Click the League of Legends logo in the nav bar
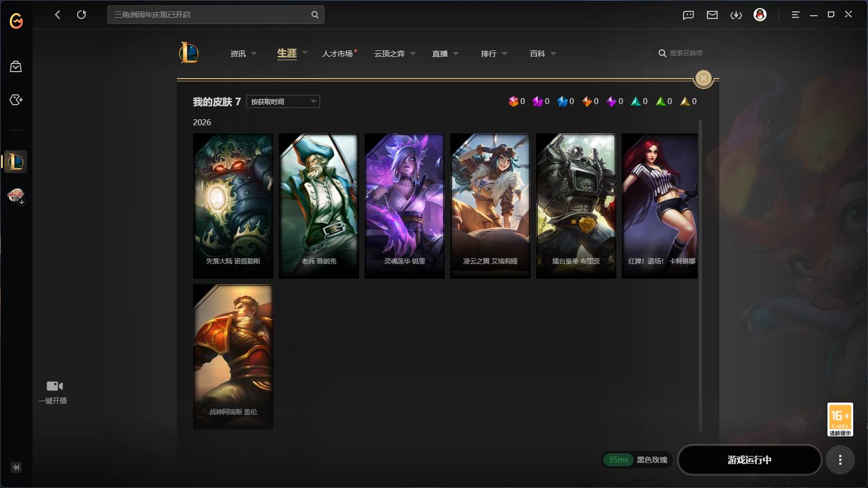 pyautogui.click(x=189, y=53)
